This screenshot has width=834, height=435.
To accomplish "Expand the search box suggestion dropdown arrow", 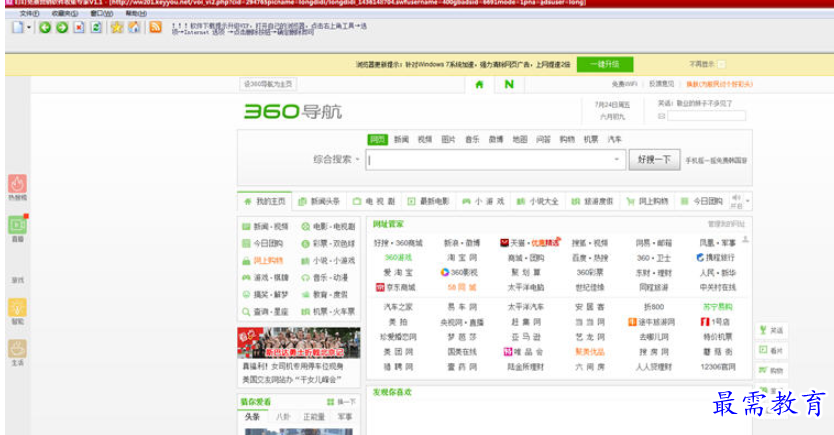I will point(616,159).
